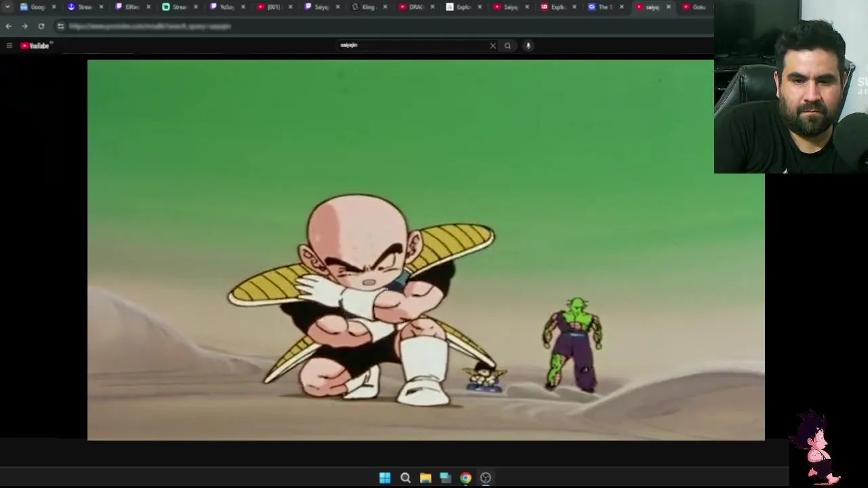The height and width of the screenshot is (488, 868).
Task: Open OBS Studio from the taskbar
Action: [x=486, y=478]
